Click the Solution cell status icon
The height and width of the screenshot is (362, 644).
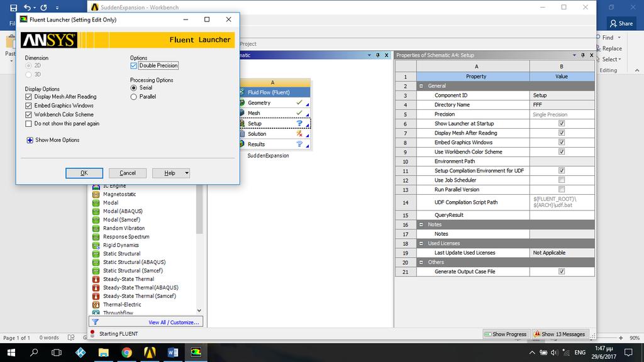[299, 133]
